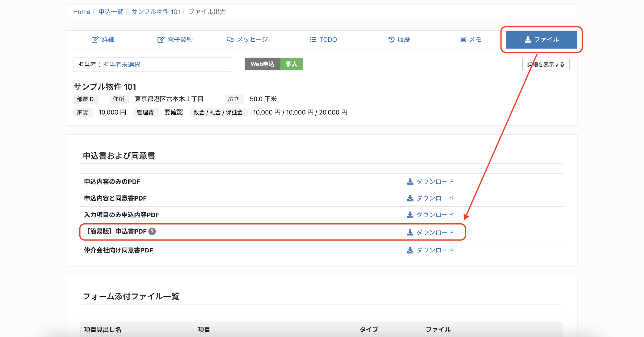
Task: Open the メモ tab
Action: click(x=470, y=39)
